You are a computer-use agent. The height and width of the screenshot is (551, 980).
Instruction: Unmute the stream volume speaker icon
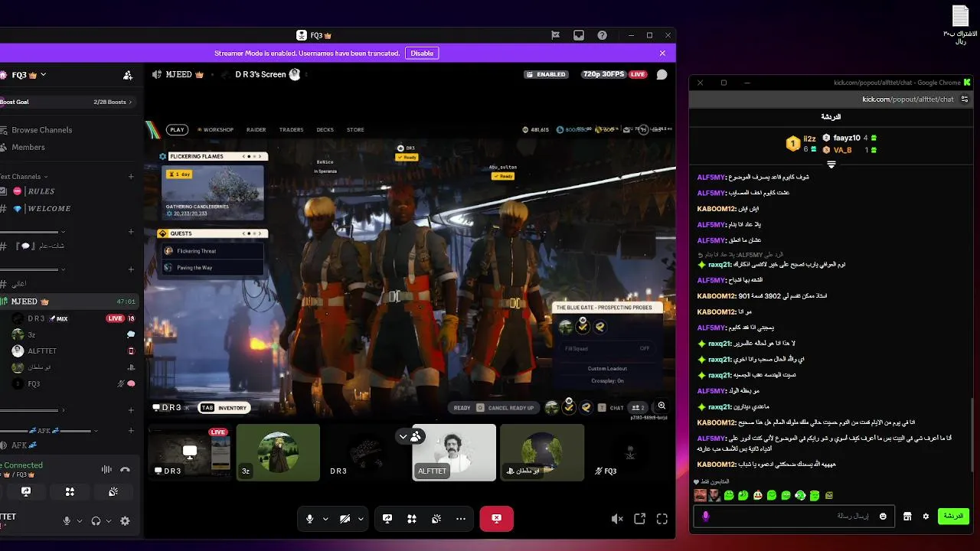click(617, 519)
